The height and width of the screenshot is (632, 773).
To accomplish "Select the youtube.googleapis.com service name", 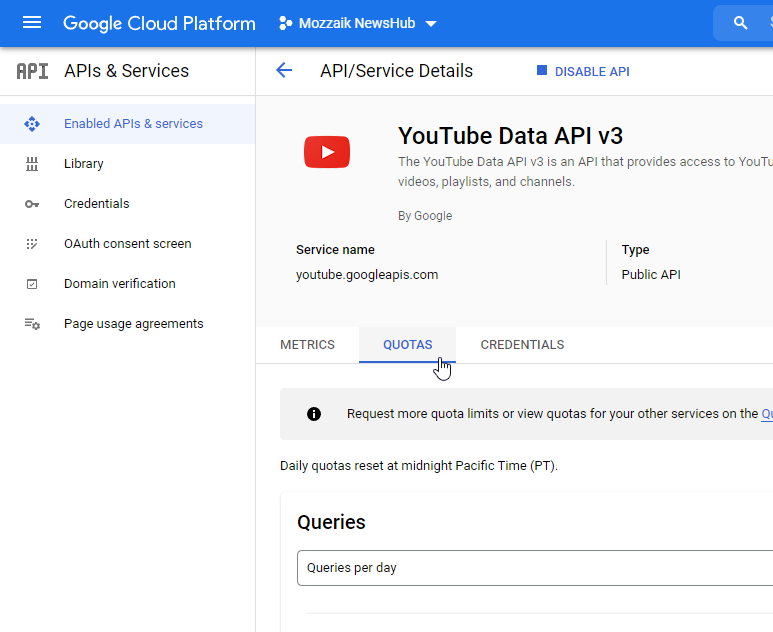I will [x=367, y=275].
